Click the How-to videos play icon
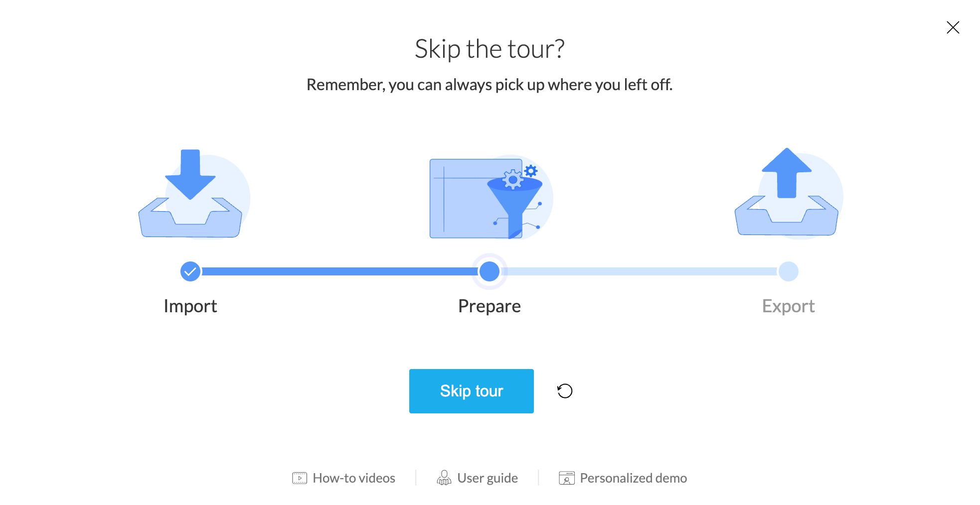This screenshot has width=980, height=505. pyautogui.click(x=300, y=478)
